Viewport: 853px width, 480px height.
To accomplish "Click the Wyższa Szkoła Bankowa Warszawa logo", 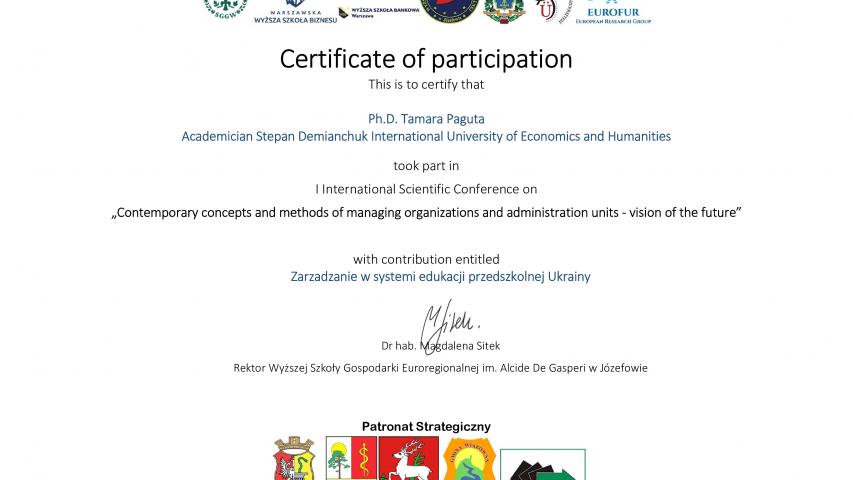I will 379,13.
